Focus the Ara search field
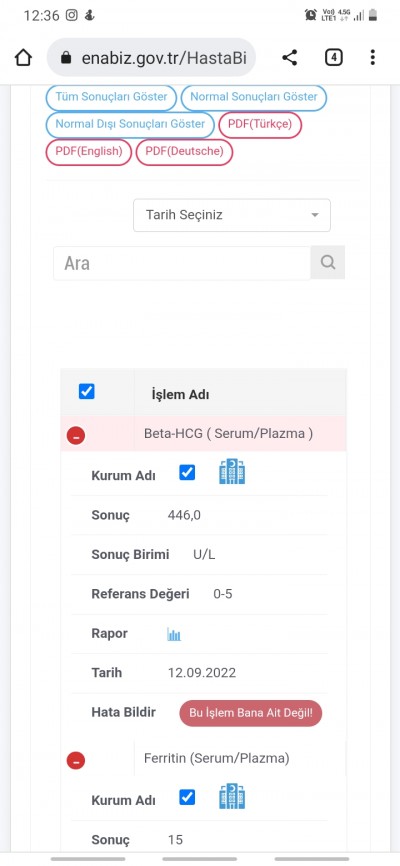Image resolution: width=400 pixels, height=866 pixels. (182, 263)
